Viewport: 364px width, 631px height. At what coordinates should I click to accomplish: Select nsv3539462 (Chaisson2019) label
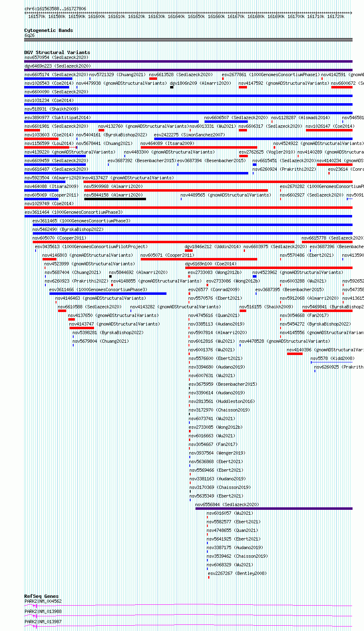(x=237, y=556)
